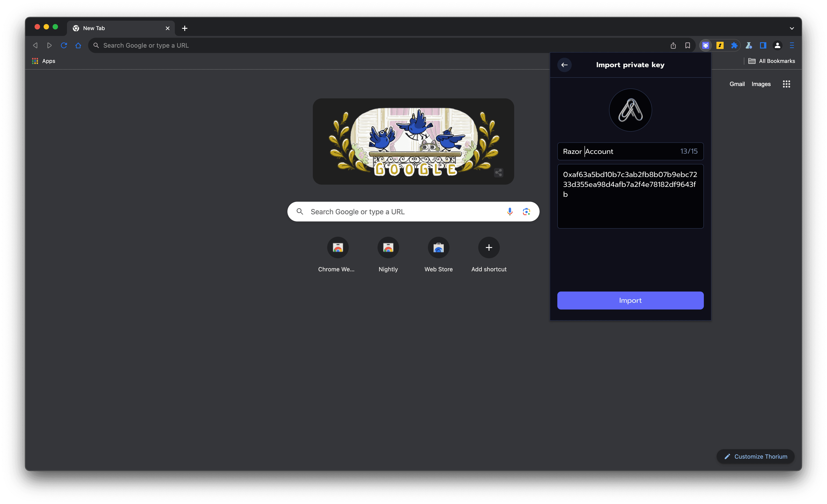The height and width of the screenshot is (504, 827).
Task: Search by image with Google Lens
Action: (x=526, y=212)
